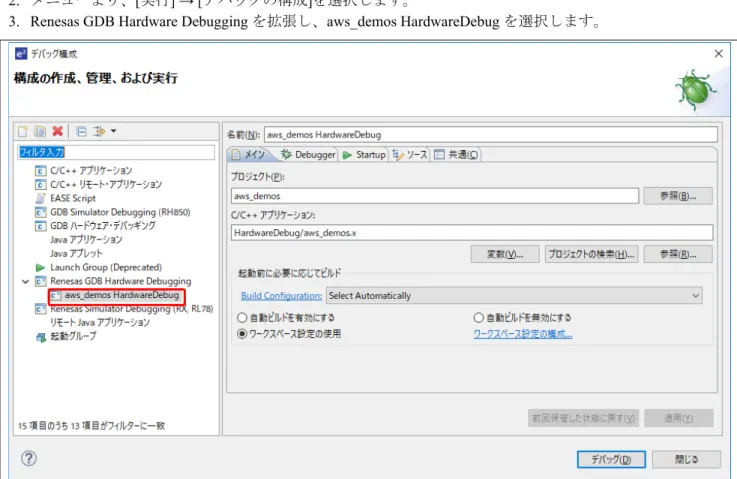
Task: Open Select Automatically build configuration dropdown
Action: (x=514, y=296)
